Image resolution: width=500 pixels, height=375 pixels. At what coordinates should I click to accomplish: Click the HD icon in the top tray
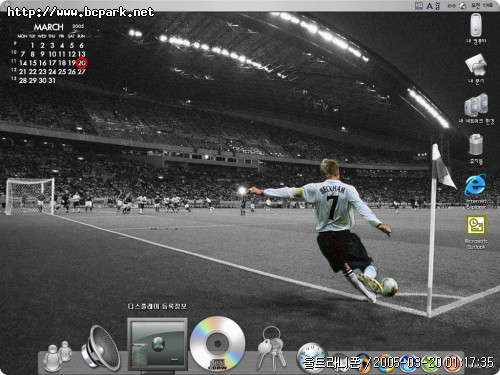click(419, 6)
